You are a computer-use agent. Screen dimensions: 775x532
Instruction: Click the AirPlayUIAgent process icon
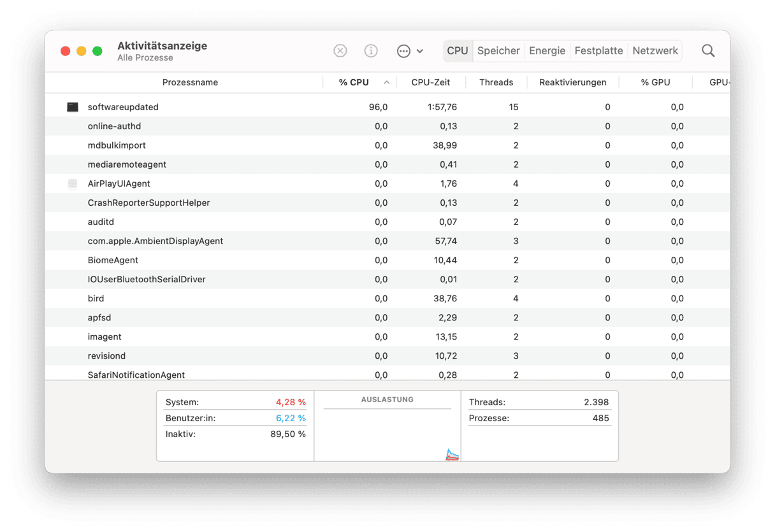pyautogui.click(x=73, y=183)
